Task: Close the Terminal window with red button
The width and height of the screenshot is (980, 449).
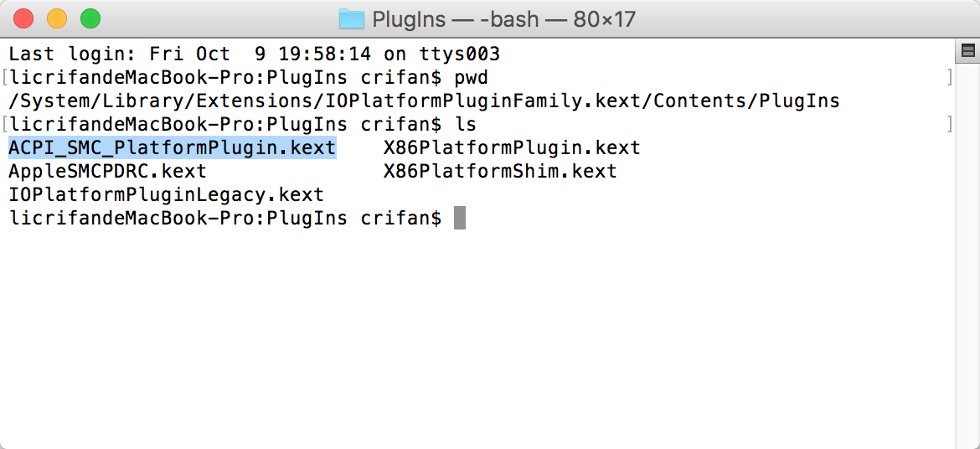Action: pos(23,18)
